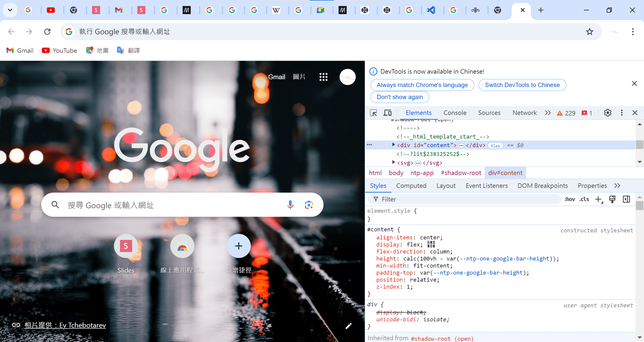Click the customize page pencil icon

coord(349,326)
